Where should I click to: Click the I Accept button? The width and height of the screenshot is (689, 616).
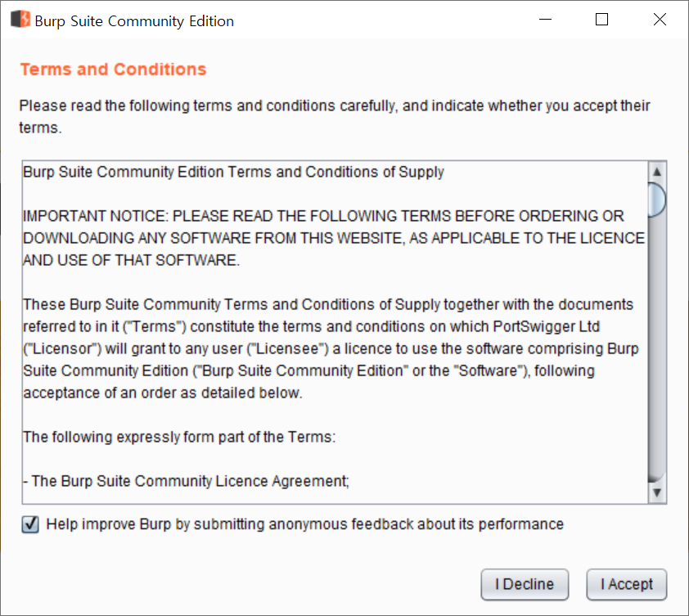(x=626, y=584)
